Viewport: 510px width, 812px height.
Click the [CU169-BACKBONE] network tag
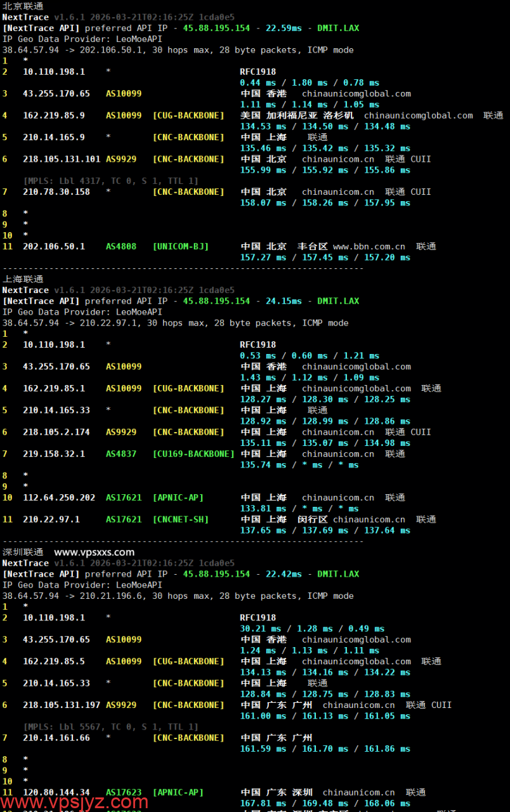pyautogui.click(x=193, y=454)
